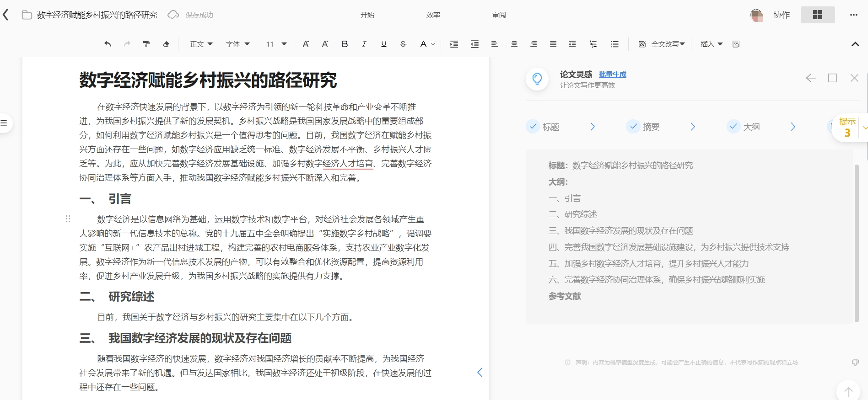Image resolution: width=868 pixels, height=400 pixels.
Task: Open the 正文 paragraph style dropdown
Action: click(201, 44)
